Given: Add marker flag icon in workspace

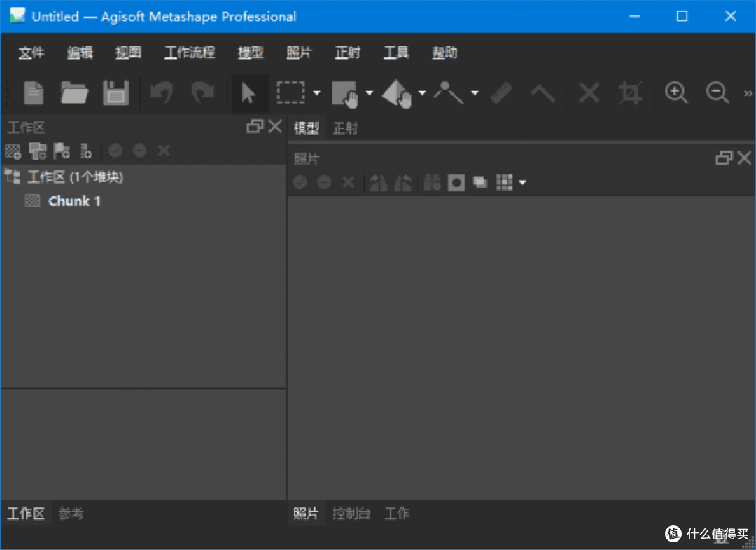Looking at the screenshot, I should click(62, 151).
